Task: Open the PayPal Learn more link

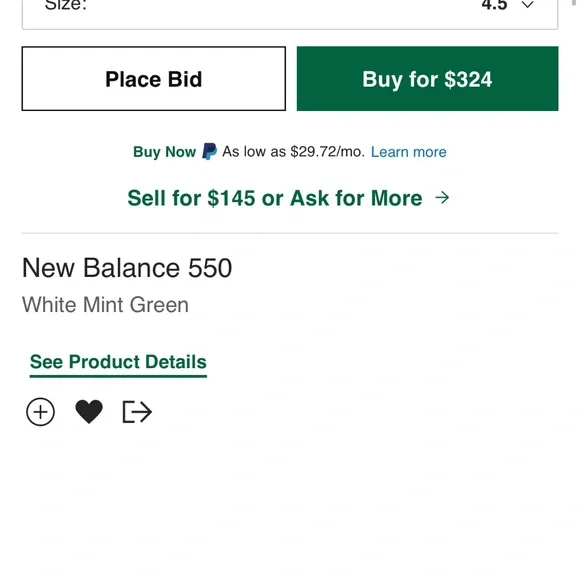Action: (408, 152)
